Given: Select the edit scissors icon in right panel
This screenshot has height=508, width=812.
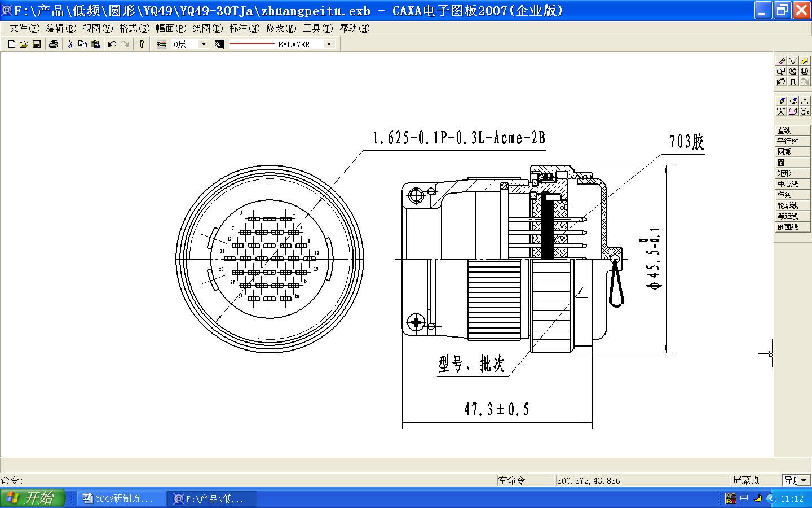Looking at the screenshot, I should click(781, 111).
